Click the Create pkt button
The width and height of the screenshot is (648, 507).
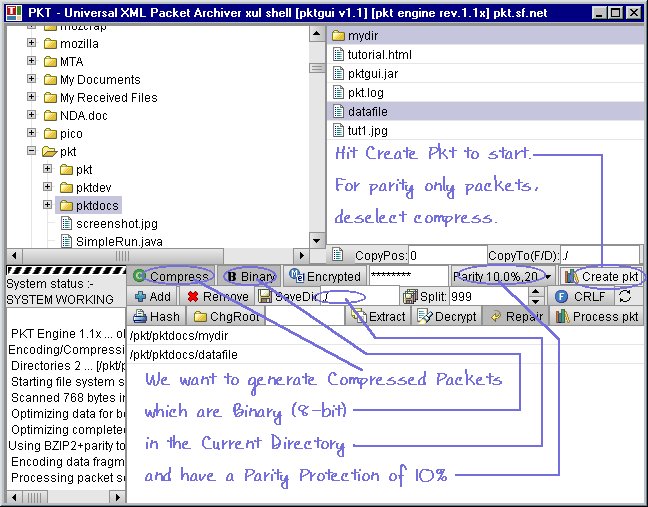tap(601, 276)
